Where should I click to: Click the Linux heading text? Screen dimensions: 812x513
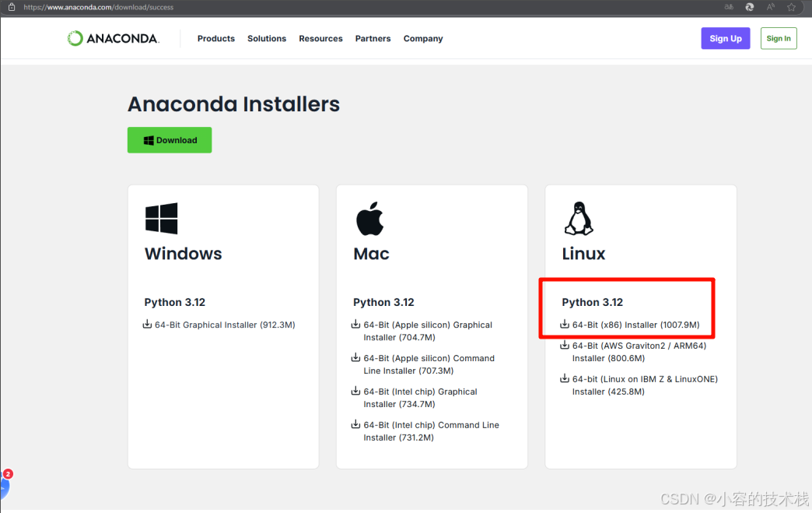click(583, 254)
